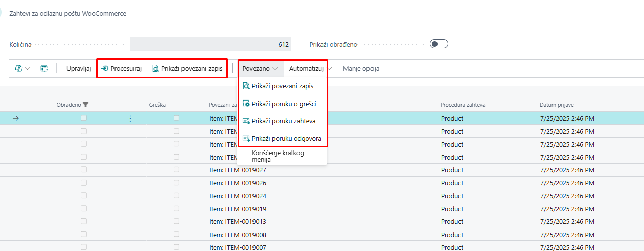Open the three-dot menu on the highlighted row
644x251 pixels.
tap(130, 118)
